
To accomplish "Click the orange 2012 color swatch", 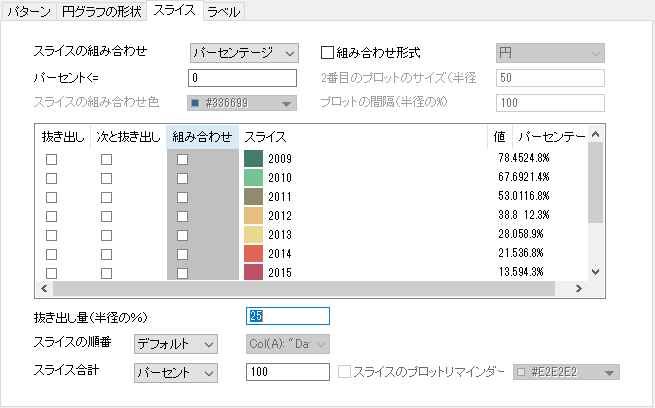I will point(253,215).
